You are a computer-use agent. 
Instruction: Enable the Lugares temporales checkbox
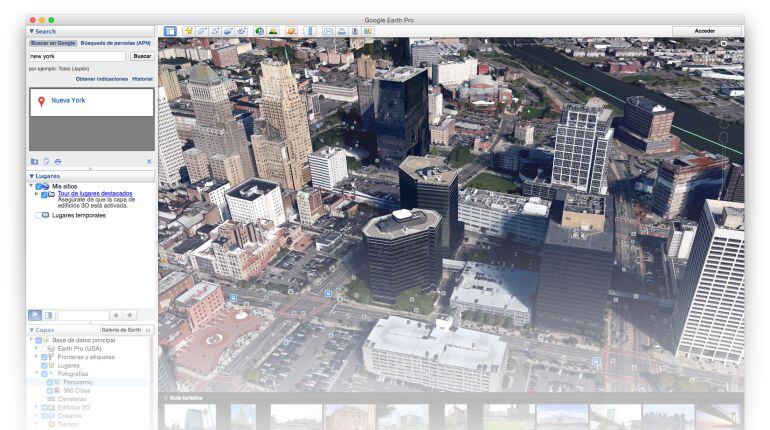point(38,215)
